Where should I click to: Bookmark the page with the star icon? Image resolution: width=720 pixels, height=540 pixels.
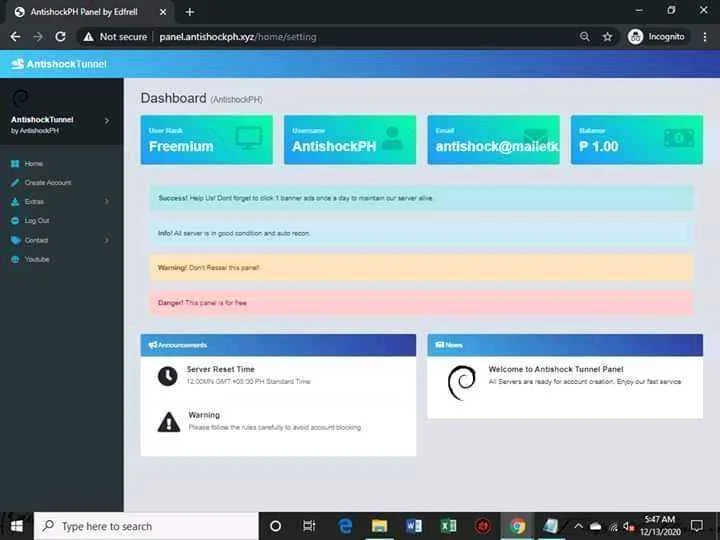[608, 37]
